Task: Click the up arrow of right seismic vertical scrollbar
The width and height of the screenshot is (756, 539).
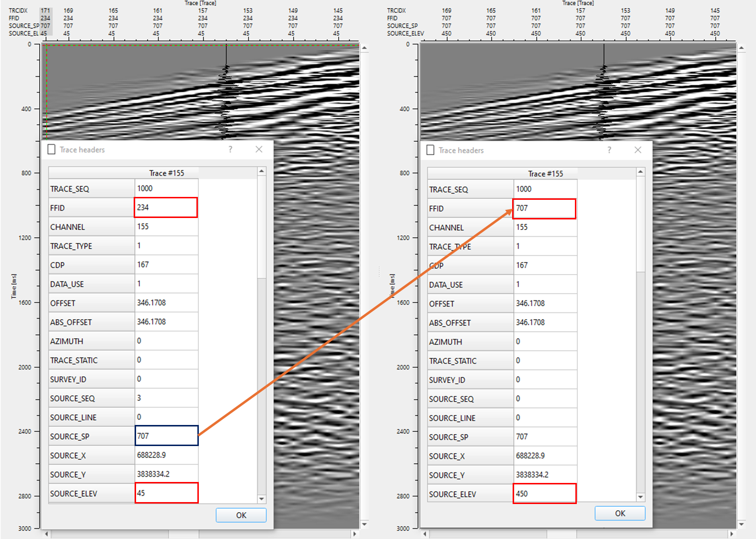Action: coord(741,48)
